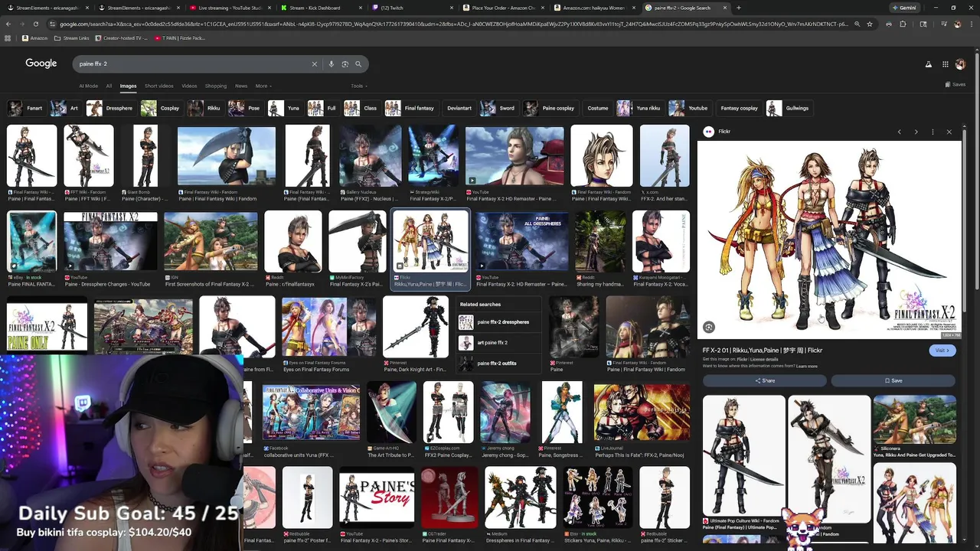
Task: Open the Learn more link
Action: tap(807, 366)
